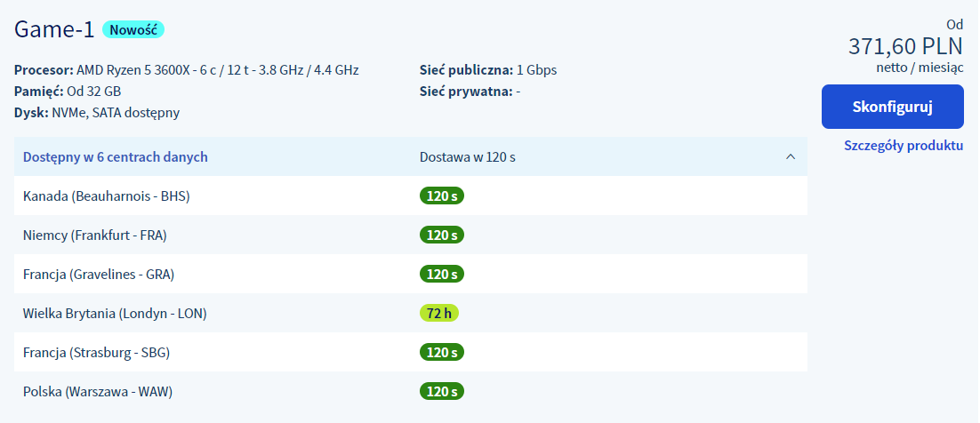Click the 'Dostawa w 120 s' header text
The image size is (980, 423).
(x=467, y=157)
